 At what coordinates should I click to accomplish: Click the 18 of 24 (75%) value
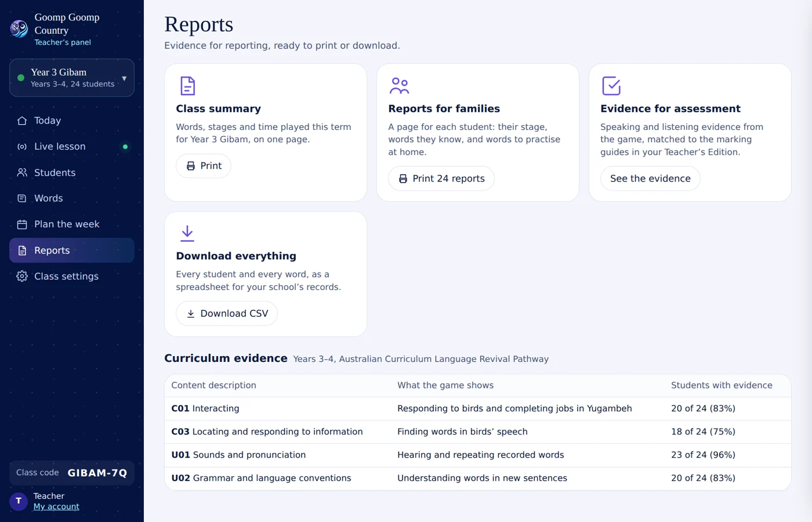click(703, 432)
